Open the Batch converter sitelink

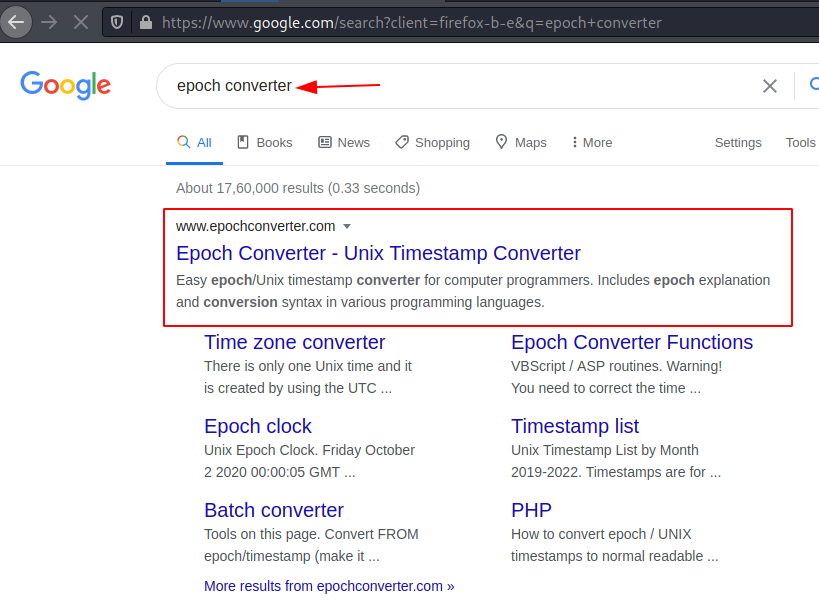274,510
